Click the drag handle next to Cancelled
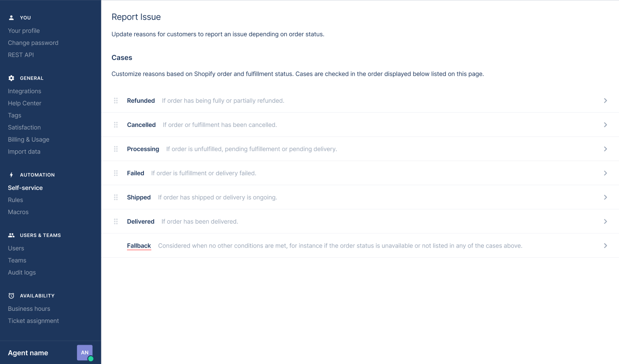The image size is (619, 364). pyautogui.click(x=116, y=125)
